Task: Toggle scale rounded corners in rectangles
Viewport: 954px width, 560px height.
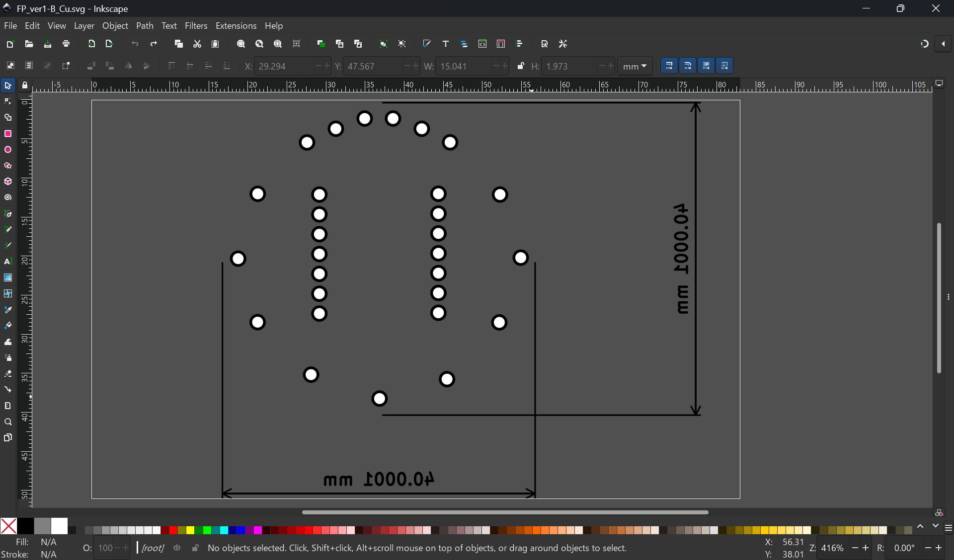Action: (688, 66)
